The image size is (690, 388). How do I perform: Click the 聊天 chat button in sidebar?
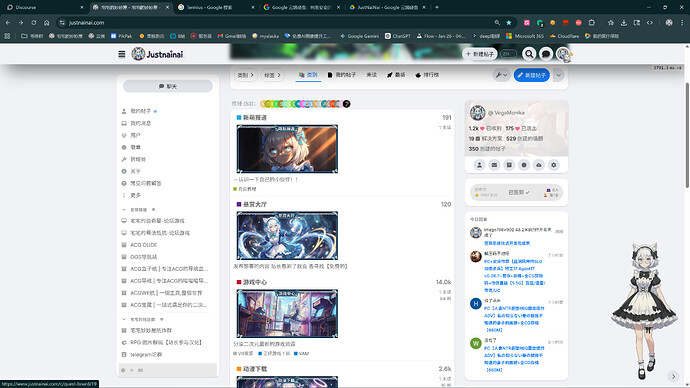[x=168, y=86]
